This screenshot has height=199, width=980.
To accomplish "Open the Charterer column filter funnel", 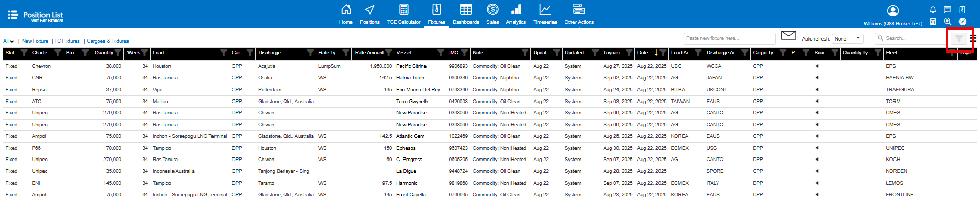I will coord(58,53).
